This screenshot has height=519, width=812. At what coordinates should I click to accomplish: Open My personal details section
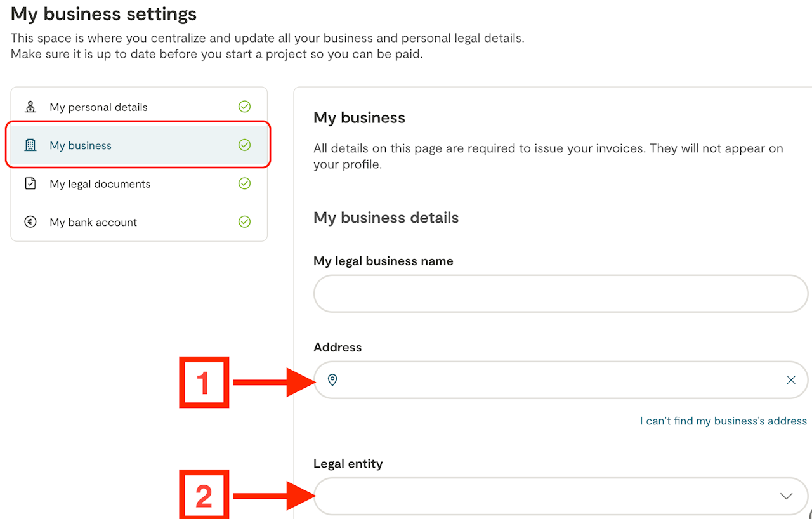tap(98, 107)
